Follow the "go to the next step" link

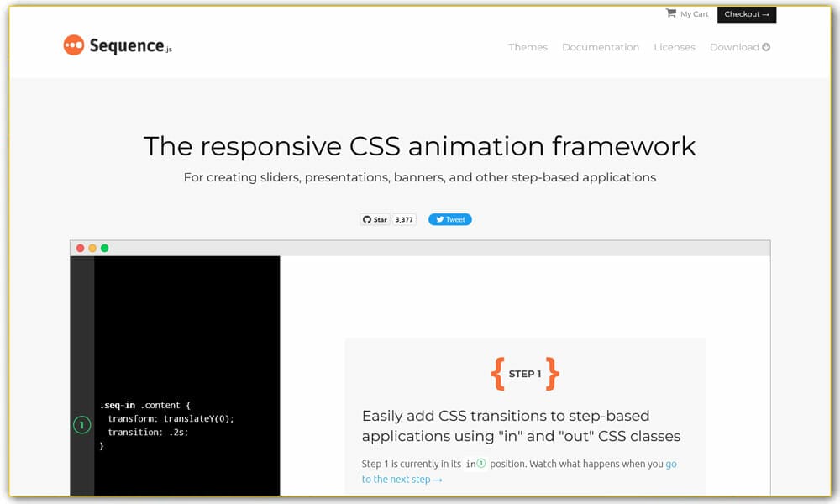pyautogui.click(x=403, y=479)
